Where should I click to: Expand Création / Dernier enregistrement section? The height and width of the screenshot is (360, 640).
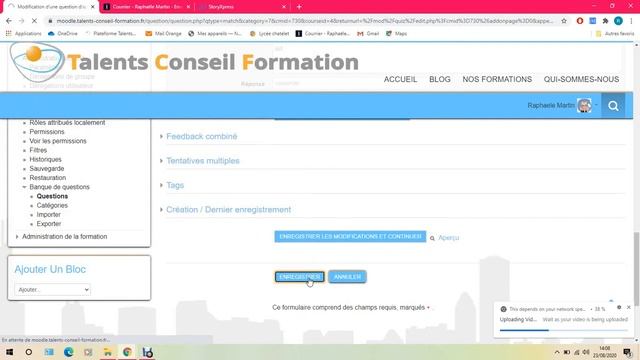[229, 210]
